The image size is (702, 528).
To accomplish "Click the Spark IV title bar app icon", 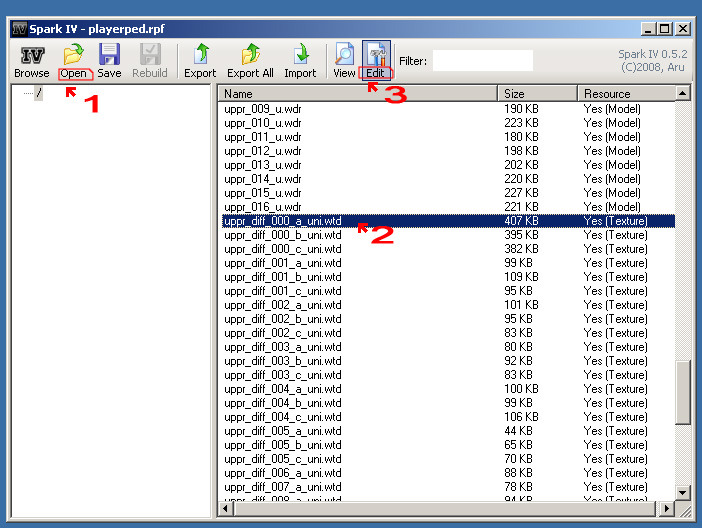I will point(19,29).
